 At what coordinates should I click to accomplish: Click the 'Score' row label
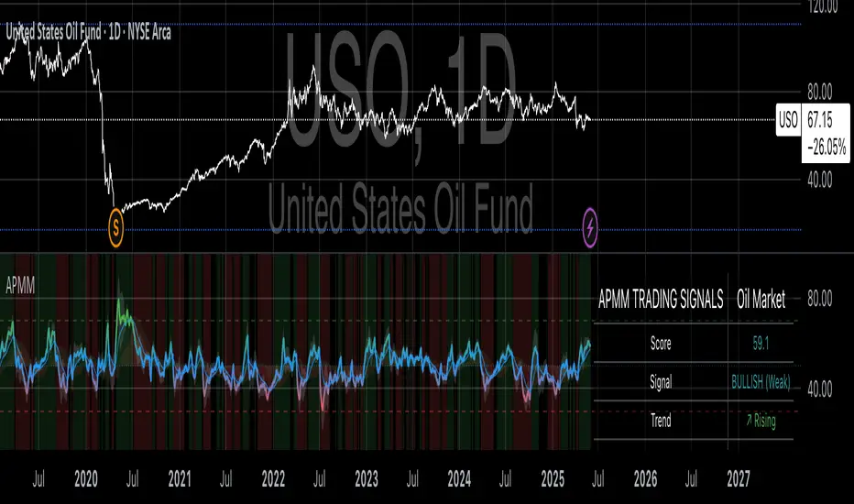(661, 343)
